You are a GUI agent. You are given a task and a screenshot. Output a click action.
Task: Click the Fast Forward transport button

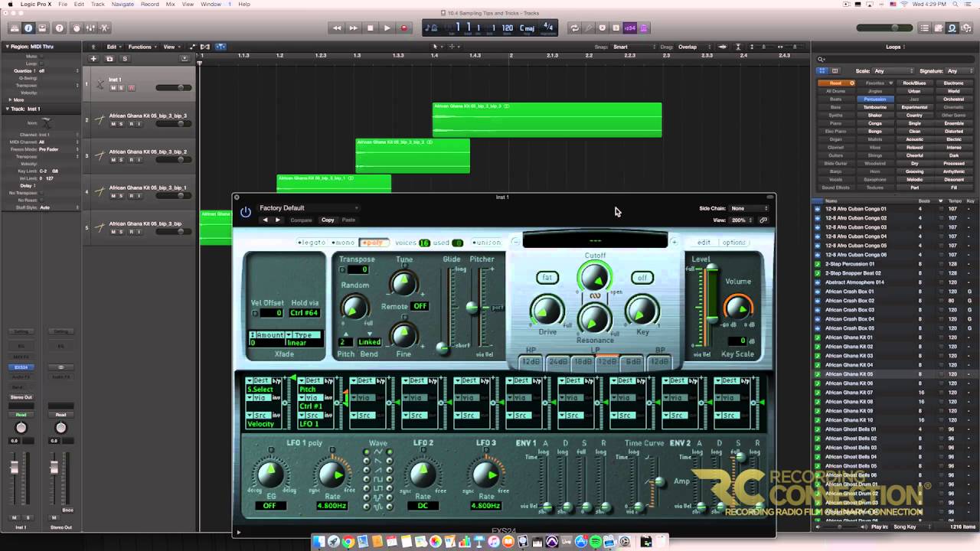[x=353, y=28]
